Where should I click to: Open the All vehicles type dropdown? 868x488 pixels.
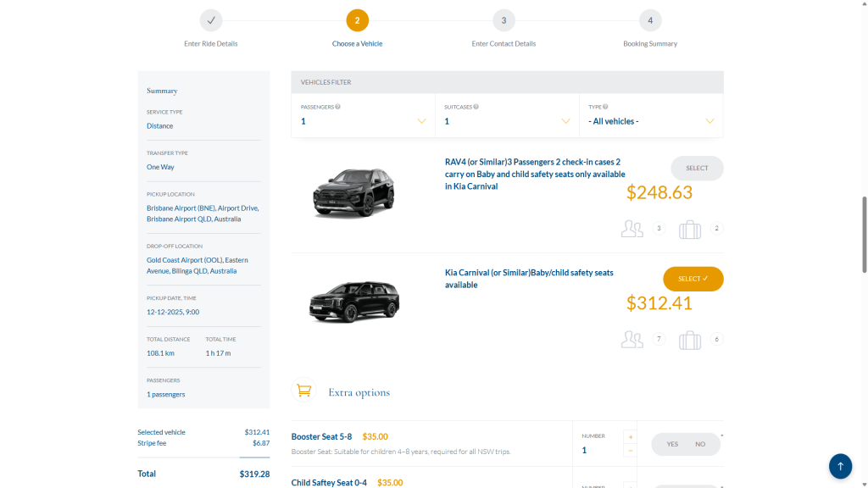tap(709, 121)
